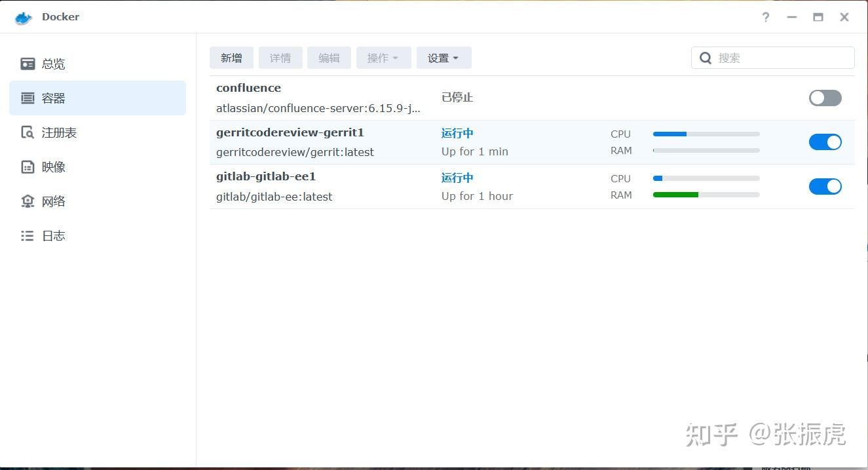Click the Docker whale logo

[x=23, y=17]
